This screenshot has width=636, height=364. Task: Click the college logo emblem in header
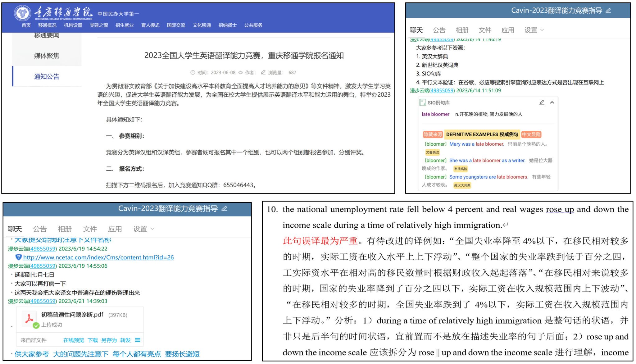[x=22, y=13]
